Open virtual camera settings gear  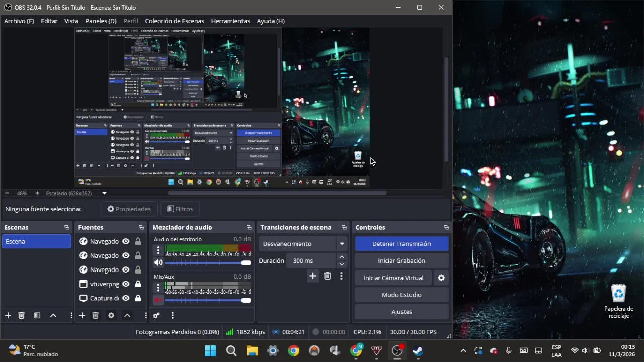point(441,278)
